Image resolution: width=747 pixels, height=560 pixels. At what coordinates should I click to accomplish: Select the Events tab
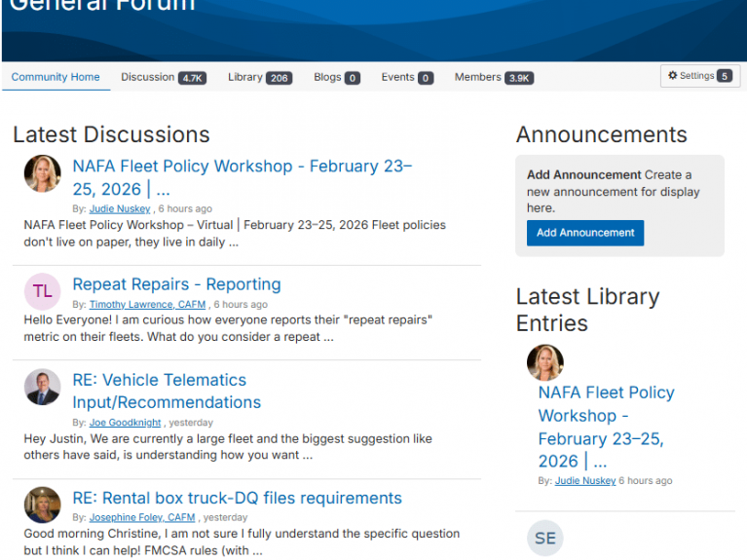click(x=407, y=77)
